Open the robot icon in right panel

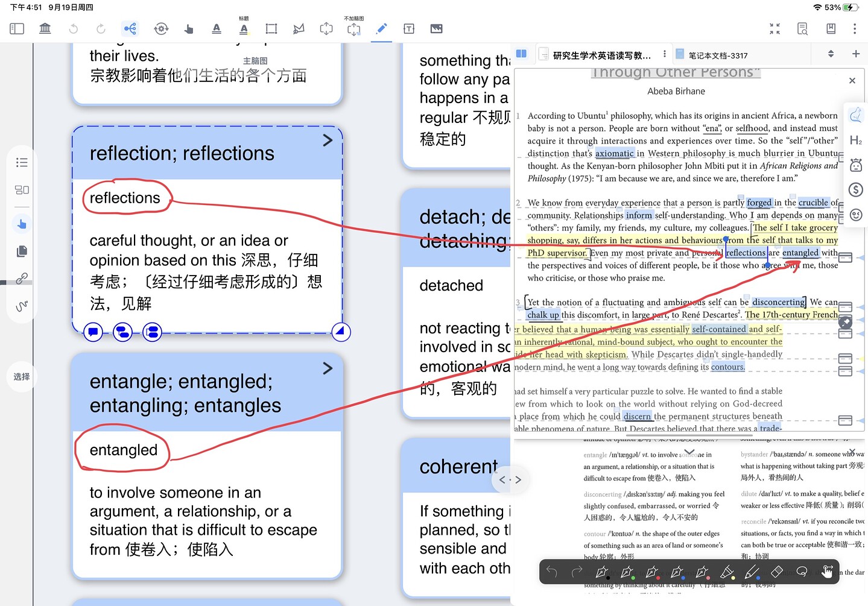pyautogui.click(x=855, y=165)
